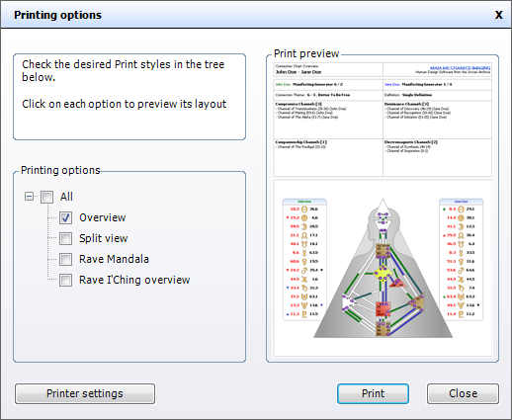The width and height of the screenshot is (512, 420).
Task: Open Printer settings
Action: tap(85, 393)
